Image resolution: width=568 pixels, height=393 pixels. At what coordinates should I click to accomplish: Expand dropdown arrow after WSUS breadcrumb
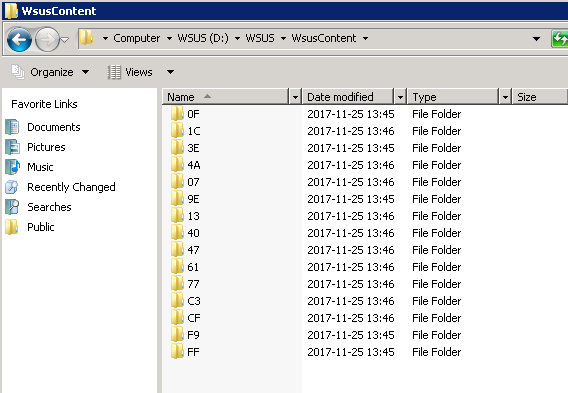(283, 38)
